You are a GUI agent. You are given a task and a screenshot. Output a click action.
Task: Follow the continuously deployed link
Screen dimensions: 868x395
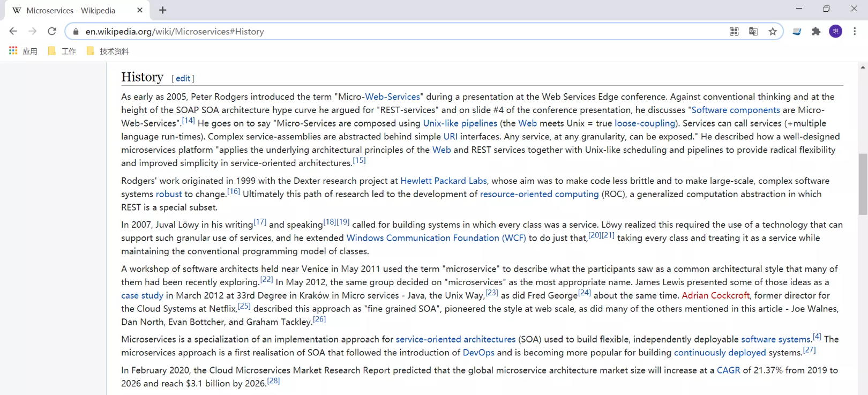pos(720,353)
